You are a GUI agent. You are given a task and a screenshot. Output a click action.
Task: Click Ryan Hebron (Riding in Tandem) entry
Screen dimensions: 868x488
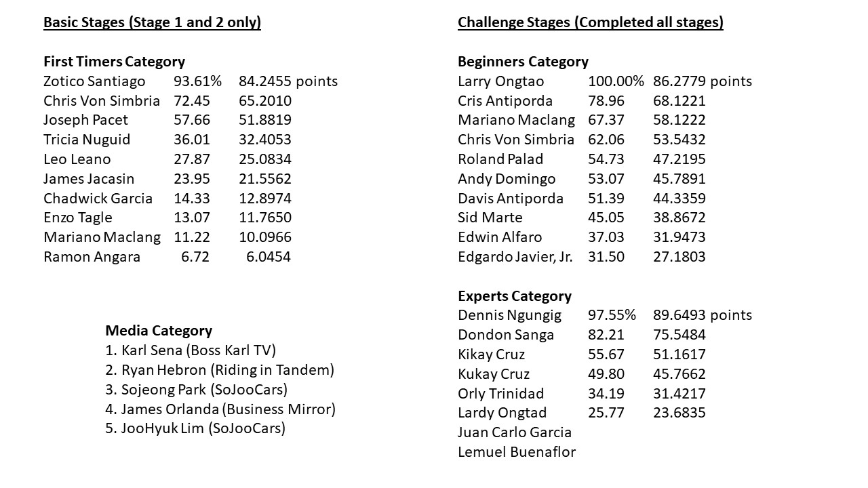click(x=220, y=370)
